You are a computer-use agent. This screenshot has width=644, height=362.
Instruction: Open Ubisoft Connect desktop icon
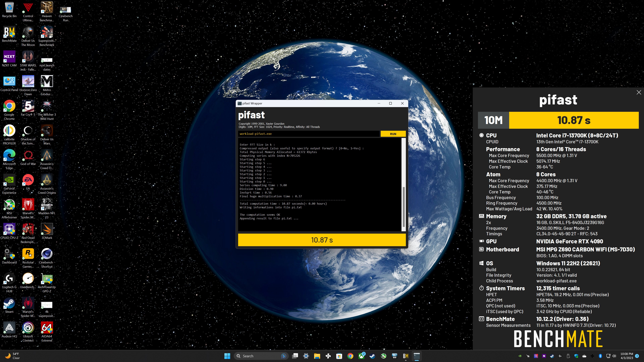pyautogui.click(x=28, y=332)
